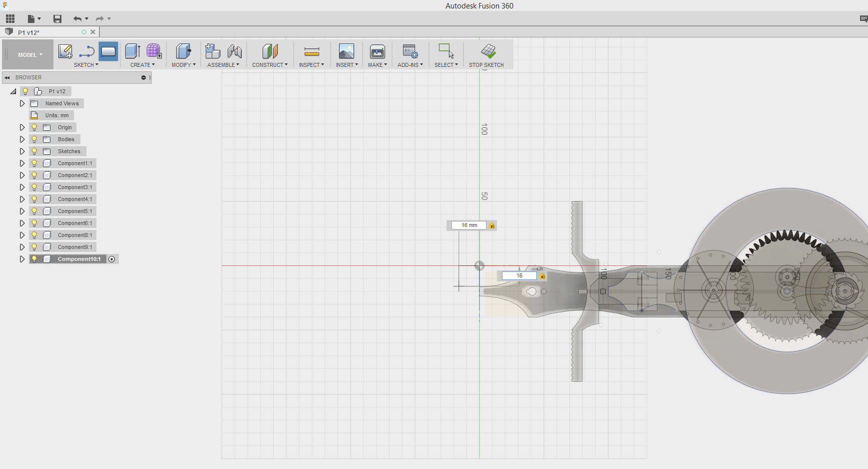Click the active 16 dimension input field
The height and width of the screenshot is (469, 868).
519,276
